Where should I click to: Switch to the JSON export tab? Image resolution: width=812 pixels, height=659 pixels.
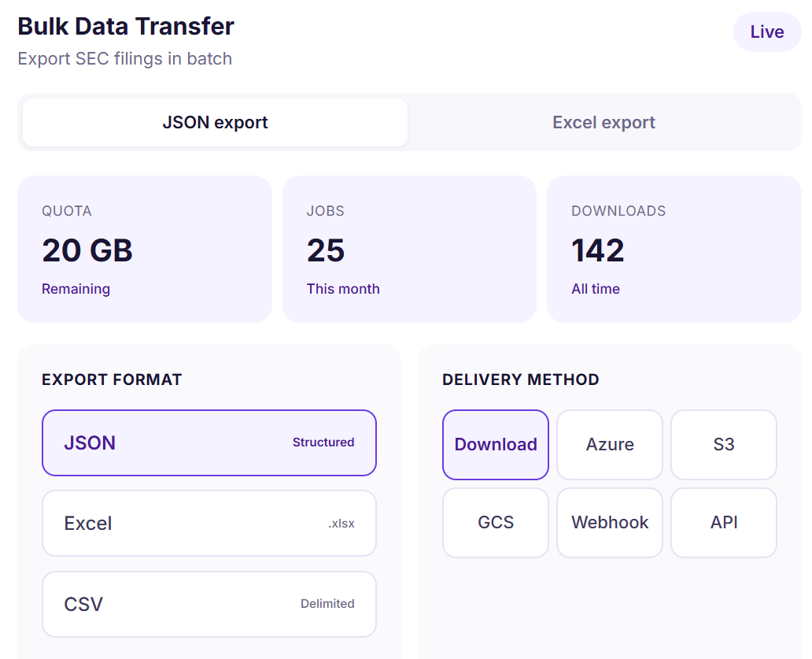pos(215,122)
